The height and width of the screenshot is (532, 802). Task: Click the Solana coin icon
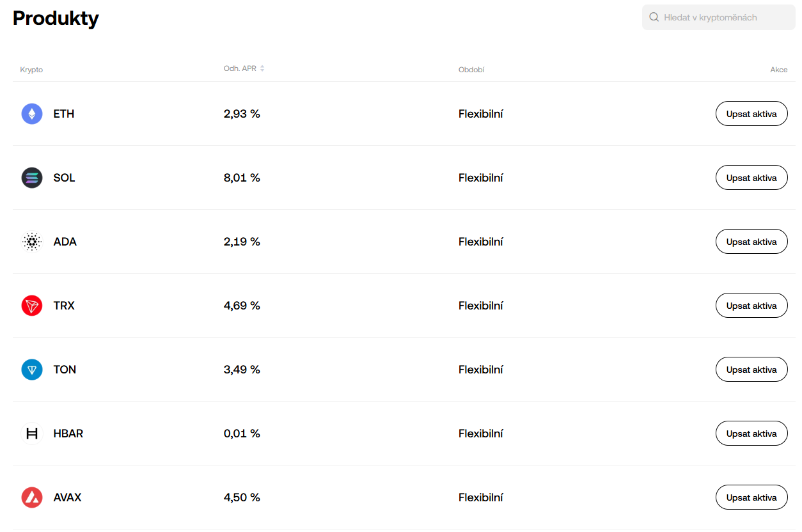(32, 178)
